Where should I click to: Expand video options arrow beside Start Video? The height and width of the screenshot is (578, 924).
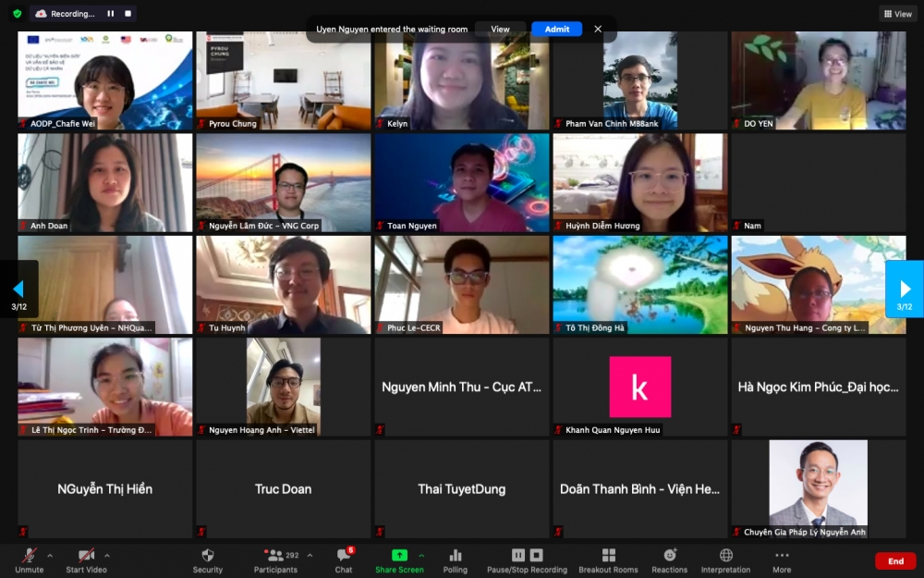pyautogui.click(x=107, y=556)
